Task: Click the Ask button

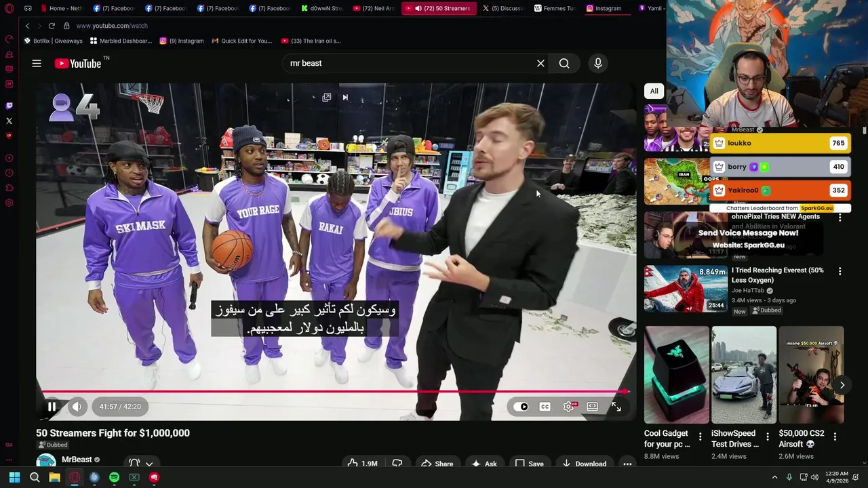Action: [x=484, y=464]
